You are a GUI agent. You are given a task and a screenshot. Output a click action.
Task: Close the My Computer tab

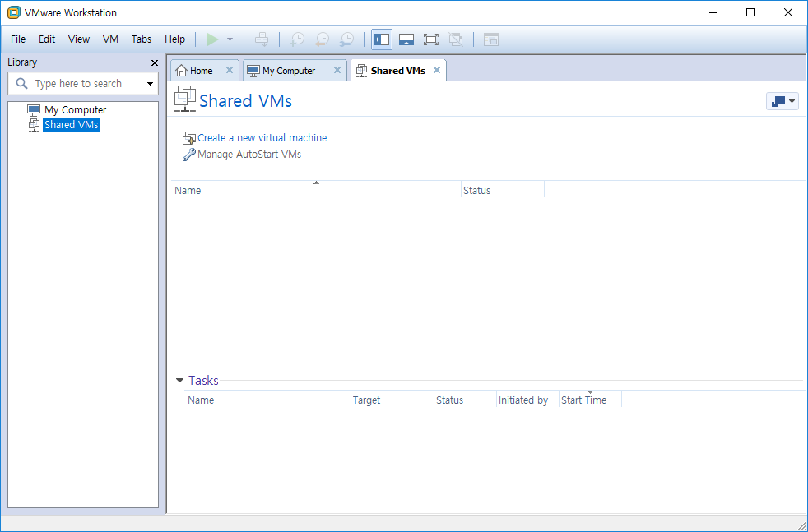[337, 70]
